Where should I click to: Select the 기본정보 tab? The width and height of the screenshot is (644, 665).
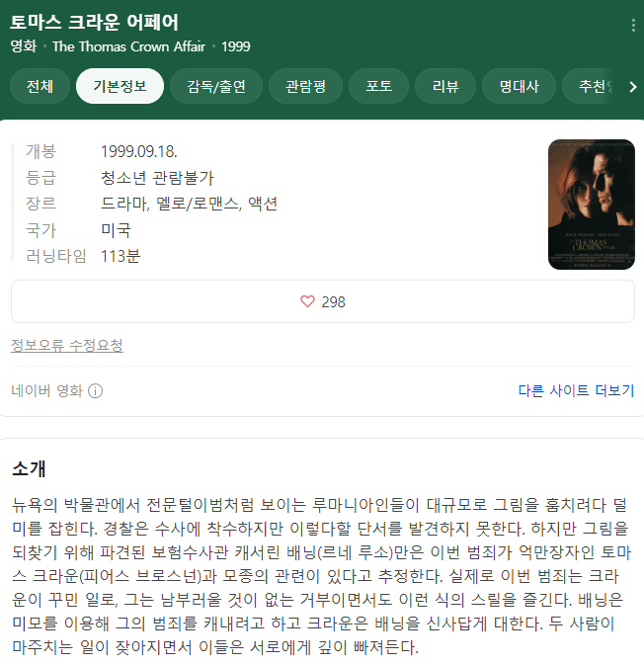click(120, 87)
